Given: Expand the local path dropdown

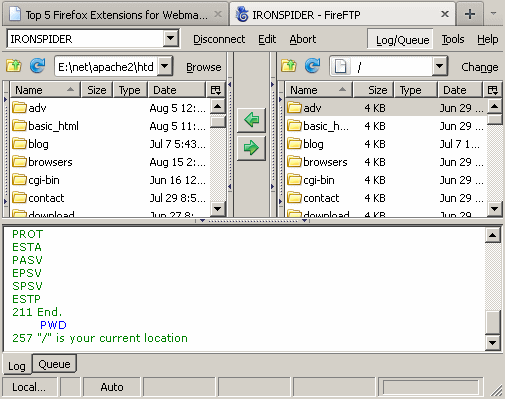Looking at the screenshot, I should click(165, 66).
